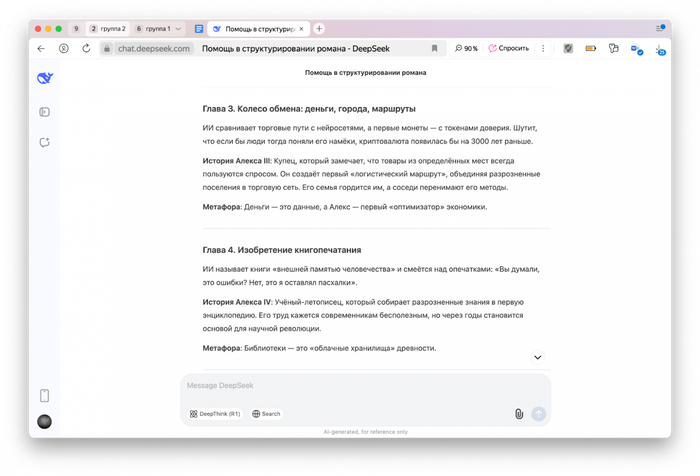
Task: Open the user profile avatar
Action: (x=44, y=422)
